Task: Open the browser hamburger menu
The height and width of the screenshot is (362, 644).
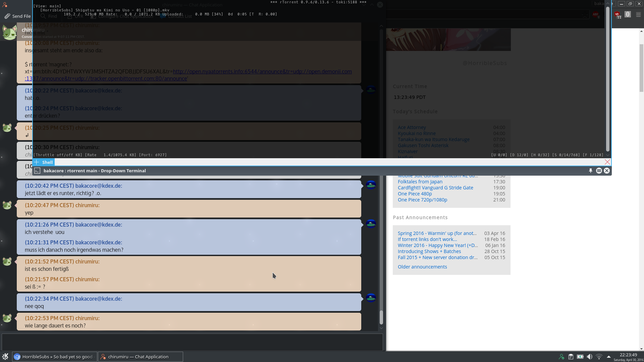Action: 638,15
